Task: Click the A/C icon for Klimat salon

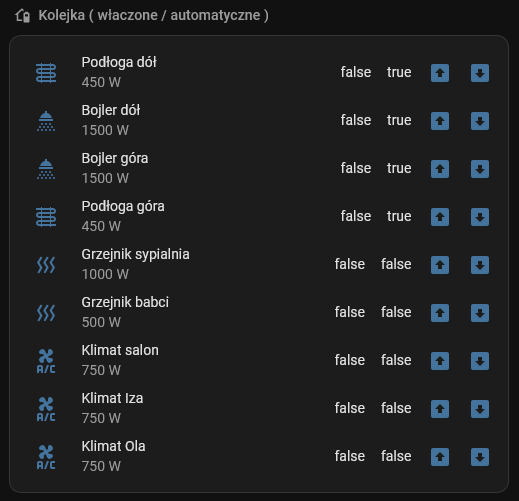Action: click(x=46, y=361)
